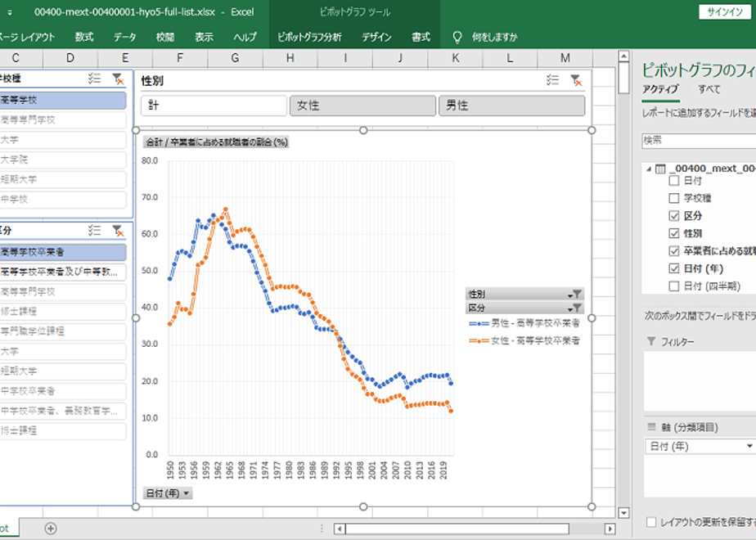The width and height of the screenshot is (756, 540).
Task: Open the 性別 legend filter dropdown
Action: point(576,294)
